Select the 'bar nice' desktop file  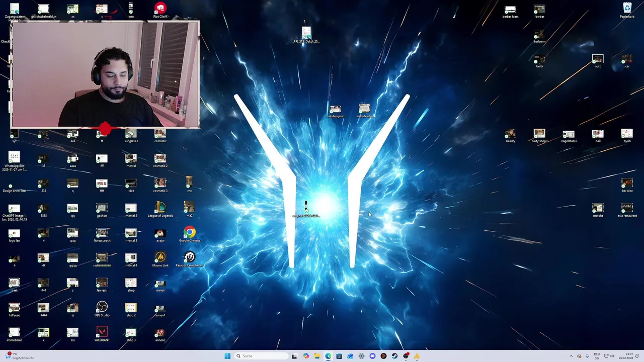627,186
